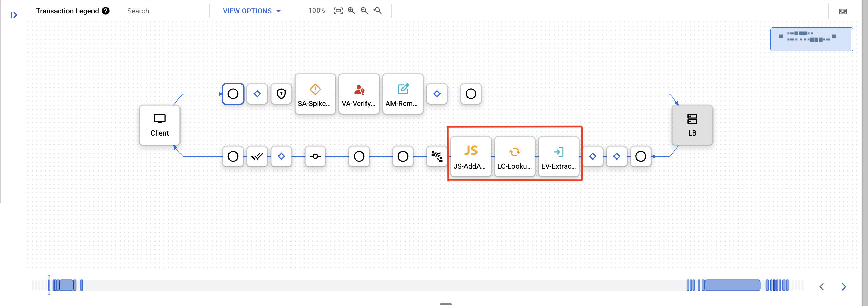The width and height of the screenshot is (868, 306).
Task: Select the diamond node right after EV-Extrac...
Action: pos(593,156)
